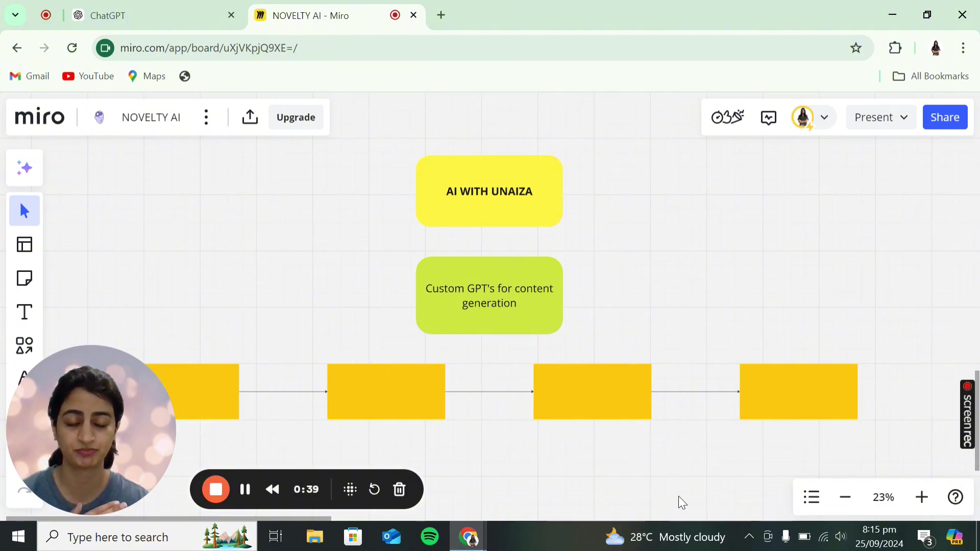Export board with upload arrow icon

[250, 117]
